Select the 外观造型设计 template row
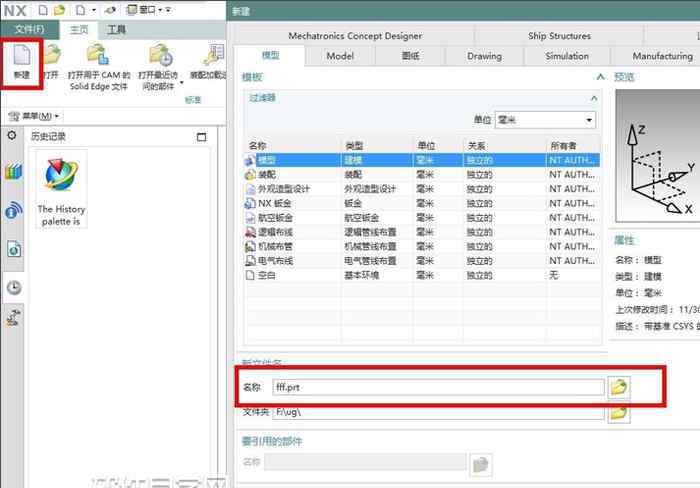The image size is (700, 488). click(422, 189)
